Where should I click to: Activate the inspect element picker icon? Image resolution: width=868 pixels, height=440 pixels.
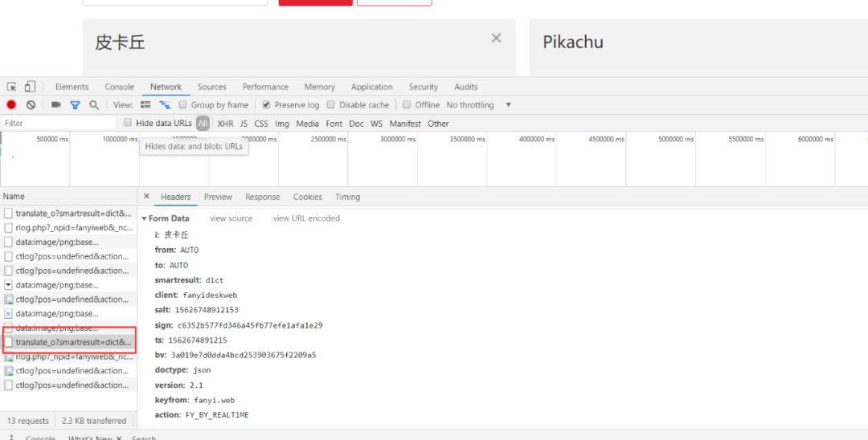tap(11, 87)
